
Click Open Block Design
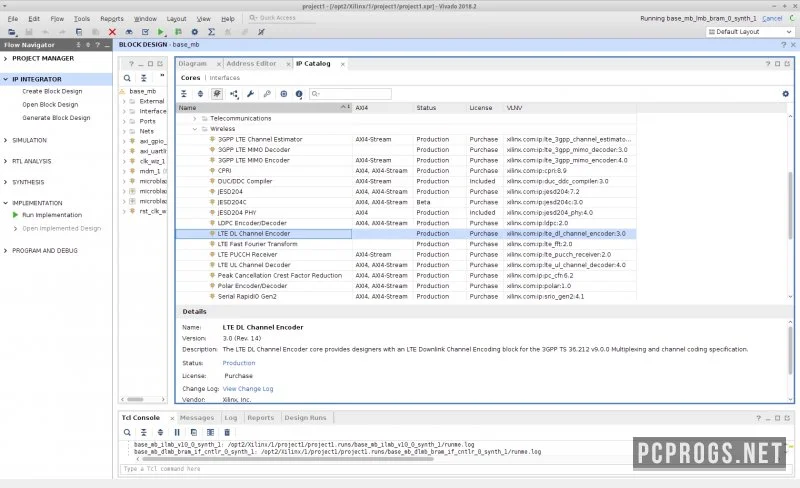[x=50, y=105]
